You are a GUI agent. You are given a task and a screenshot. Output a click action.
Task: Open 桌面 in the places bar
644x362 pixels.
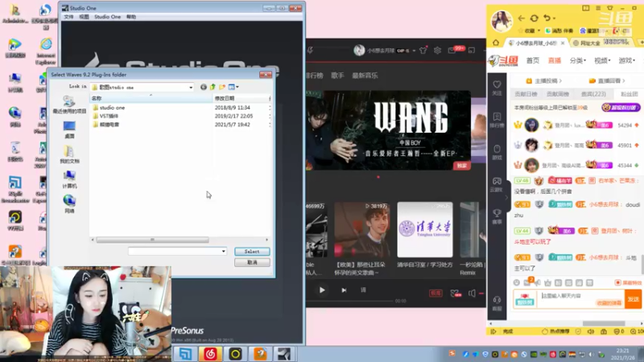pos(69,130)
